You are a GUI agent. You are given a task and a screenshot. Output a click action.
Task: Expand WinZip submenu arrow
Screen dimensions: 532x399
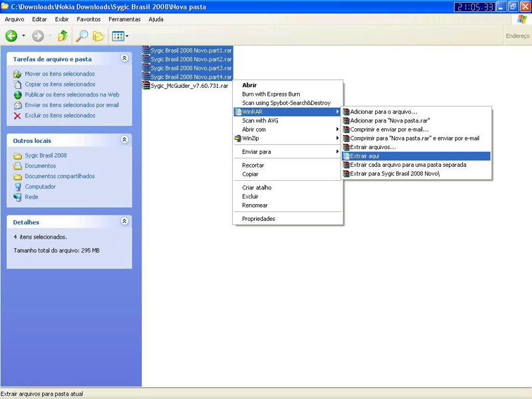pos(337,138)
